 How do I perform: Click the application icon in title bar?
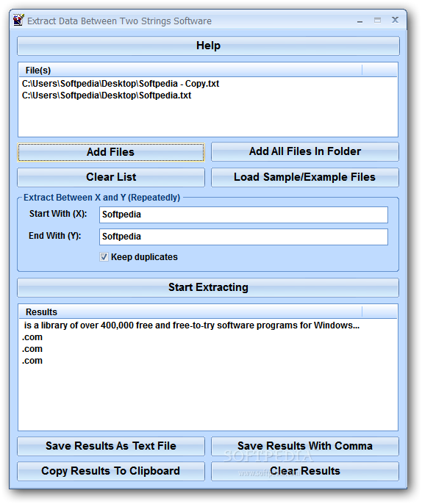[x=18, y=21]
